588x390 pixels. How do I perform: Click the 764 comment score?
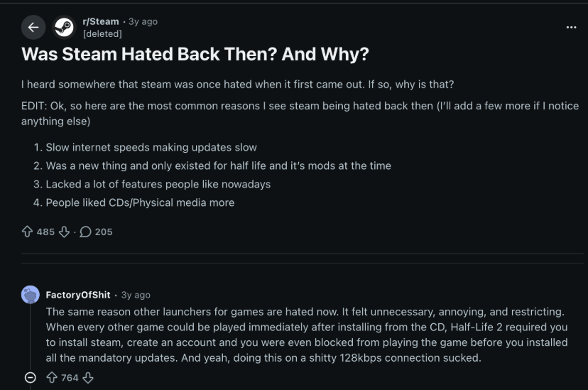point(70,378)
